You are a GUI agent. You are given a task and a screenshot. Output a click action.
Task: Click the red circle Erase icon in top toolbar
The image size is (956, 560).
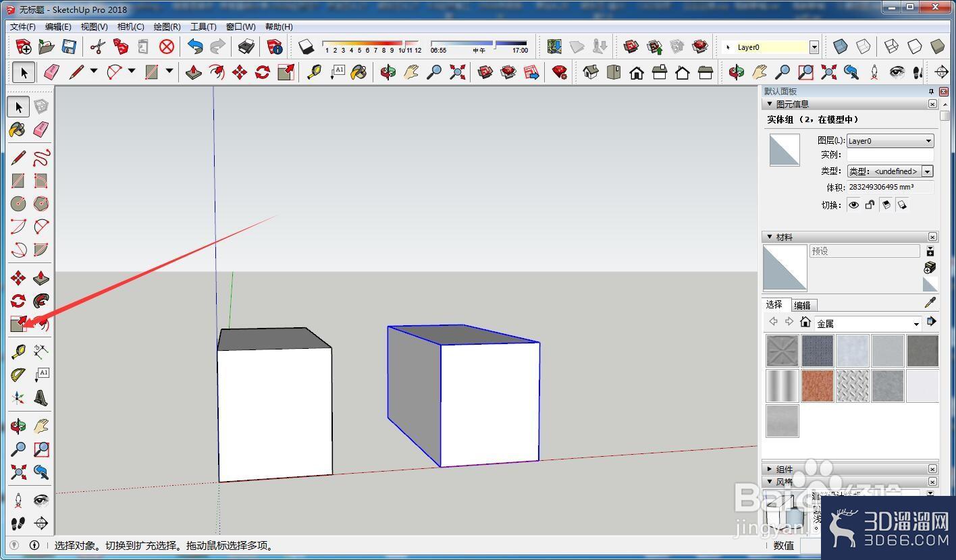(x=167, y=47)
